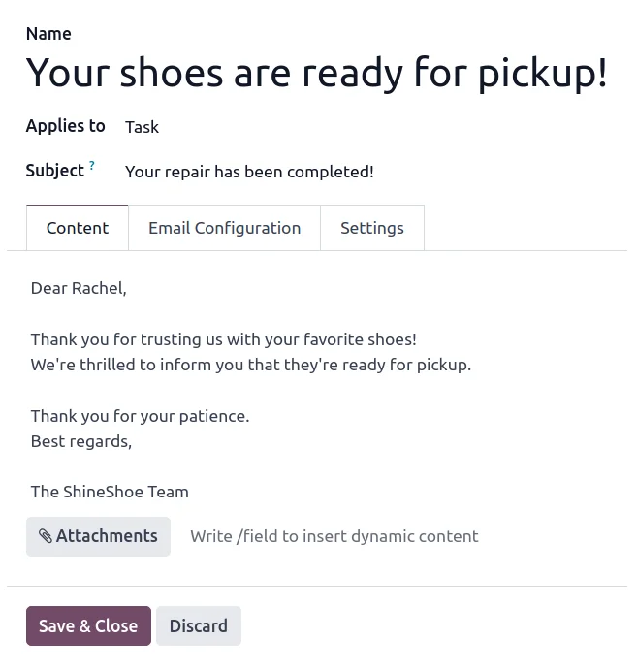Click the Name field label
This screenshot has height=672, width=637.
pyautogui.click(x=48, y=34)
